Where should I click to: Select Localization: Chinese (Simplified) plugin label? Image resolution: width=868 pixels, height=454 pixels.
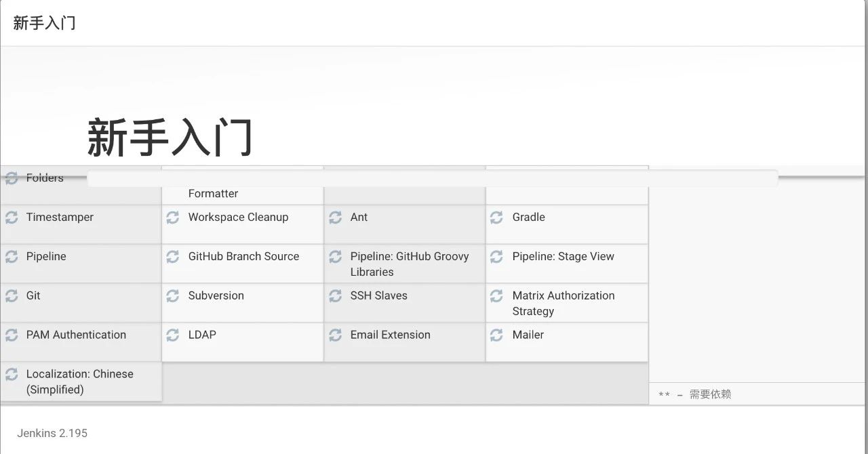click(79, 381)
